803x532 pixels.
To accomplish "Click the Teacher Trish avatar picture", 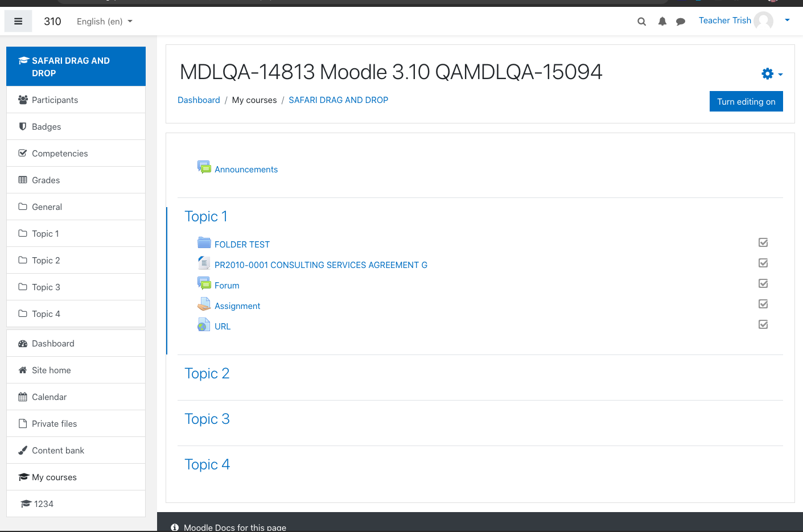I will click(764, 21).
